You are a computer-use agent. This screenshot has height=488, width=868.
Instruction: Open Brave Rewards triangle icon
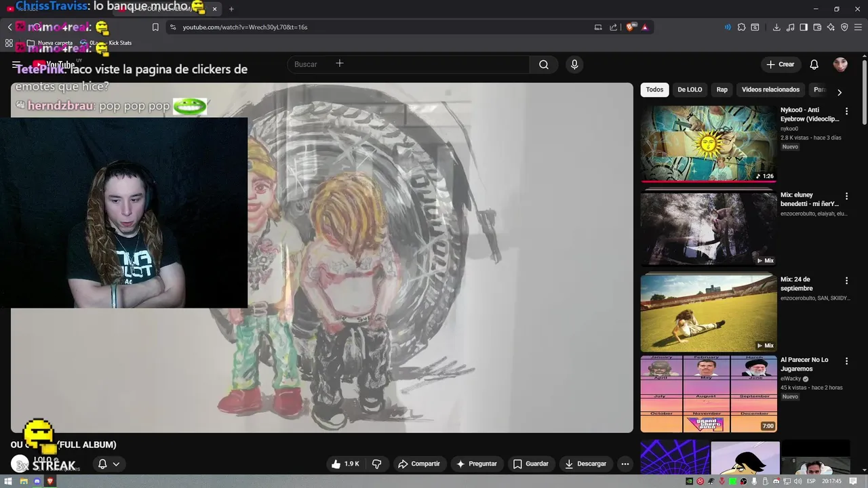pos(645,27)
